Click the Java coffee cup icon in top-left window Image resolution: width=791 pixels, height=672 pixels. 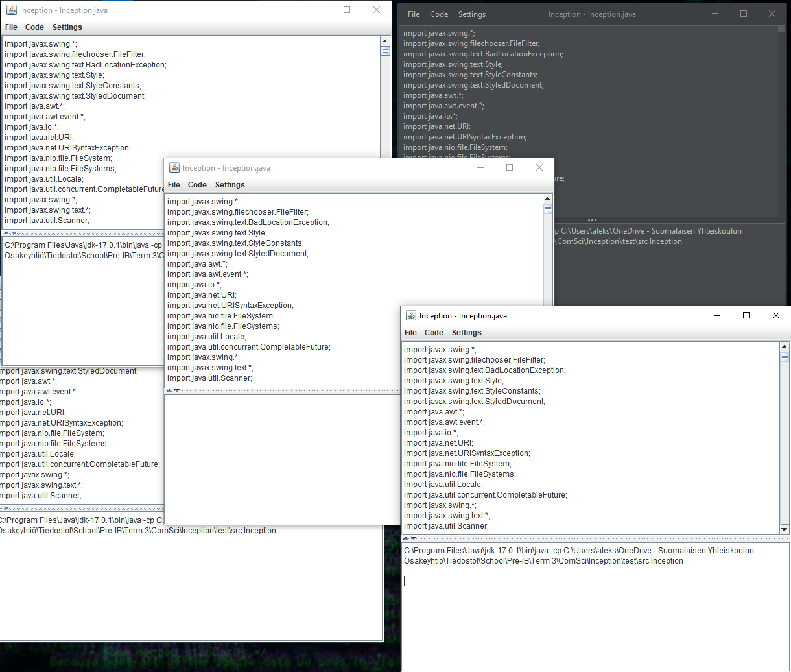[9, 10]
